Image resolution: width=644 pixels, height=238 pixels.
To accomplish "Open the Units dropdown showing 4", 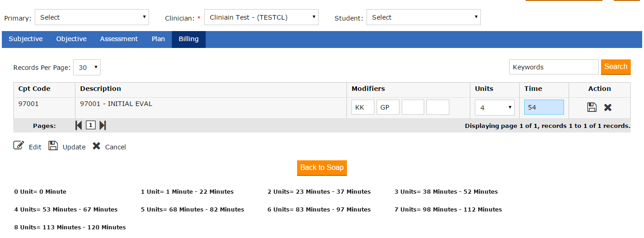I will [495, 108].
